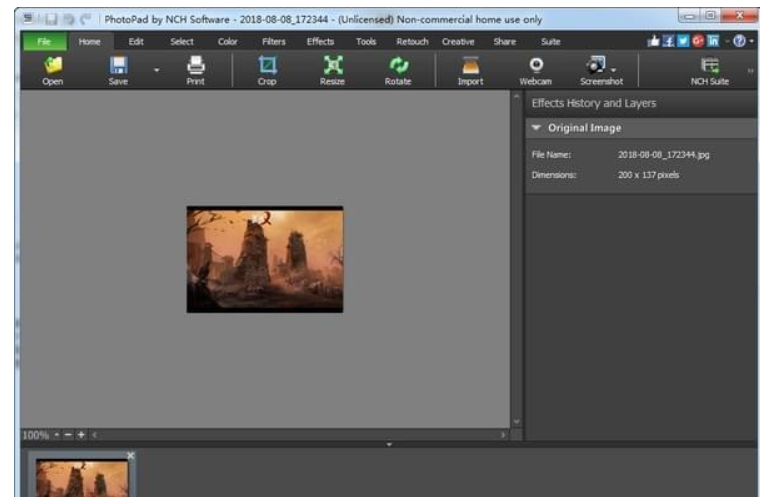Go to the Share tab

505,42
